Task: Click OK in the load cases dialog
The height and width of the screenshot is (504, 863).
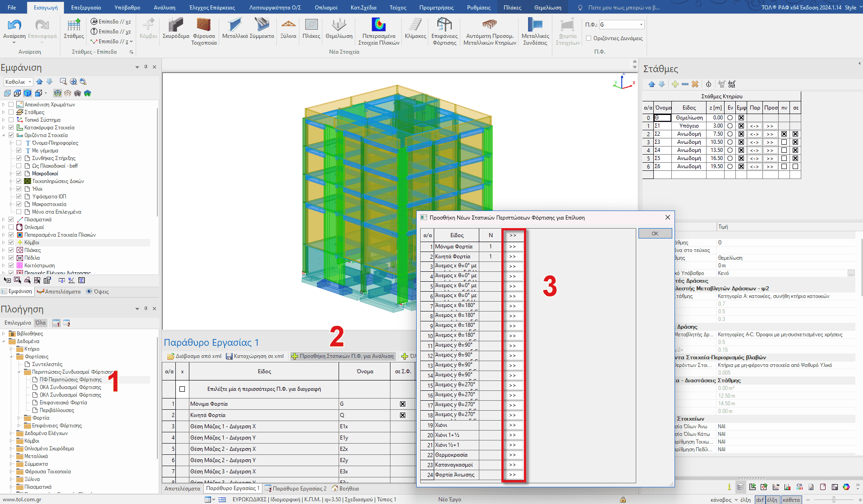Action: [655, 234]
